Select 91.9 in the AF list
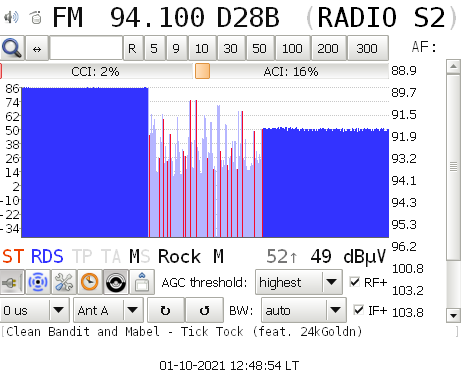Screen dimensions: 462x373 coord(404,137)
